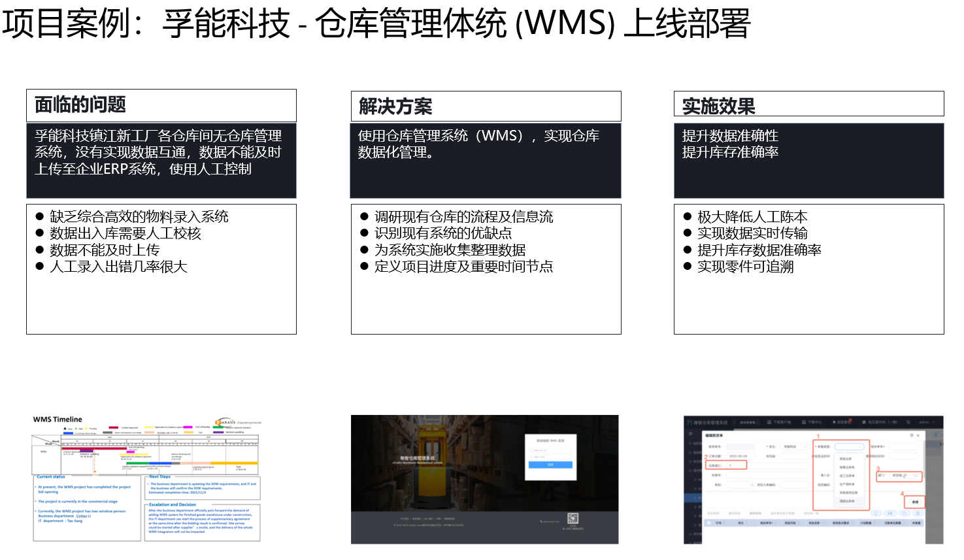Select bullet 实现数据实时传输
The height and width of the screenshot is (560, 964).
point(746,233)
